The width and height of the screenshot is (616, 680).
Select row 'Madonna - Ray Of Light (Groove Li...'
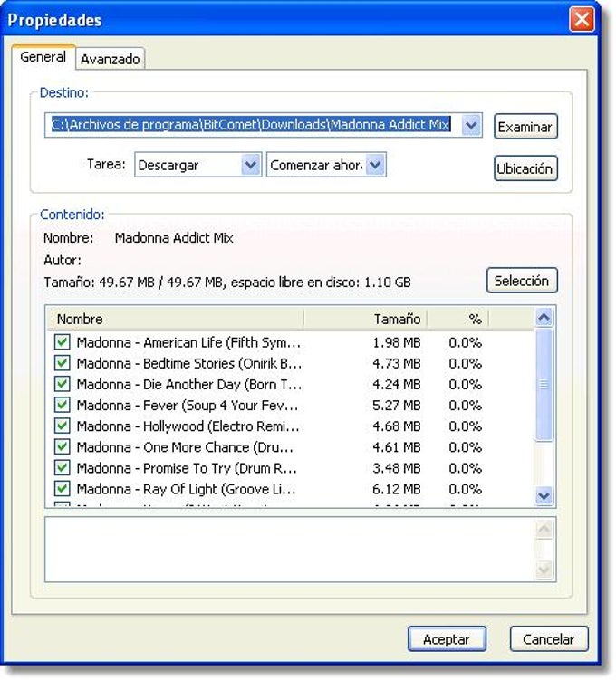coord(290,489)
